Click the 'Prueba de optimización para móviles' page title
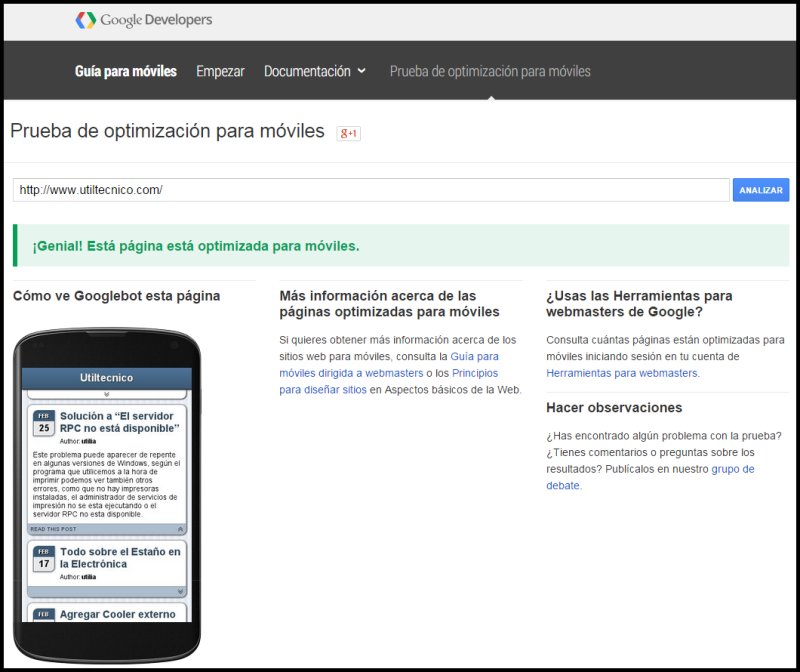Viewport: 800px width, 672px height. (x=167, y=131)
